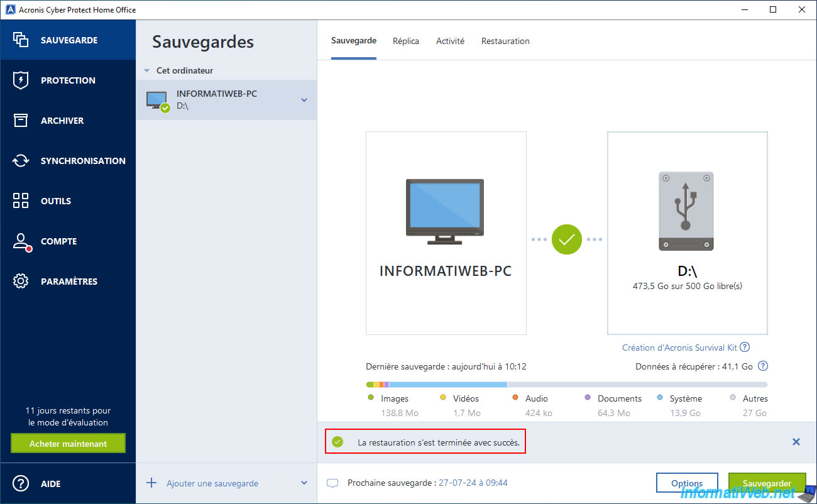
Task: Select the INFORMATIWEB-PC source panel label
Action: click(x=446, y=271)
